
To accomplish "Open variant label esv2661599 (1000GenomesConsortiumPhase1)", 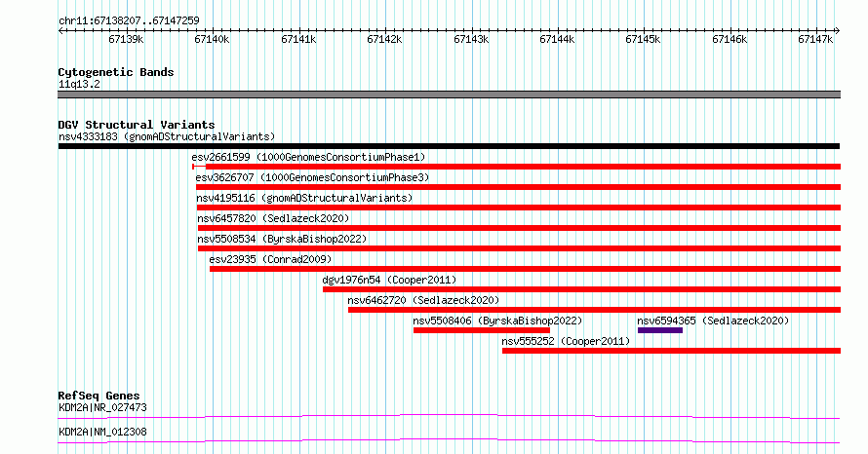I will coord(308,158).
